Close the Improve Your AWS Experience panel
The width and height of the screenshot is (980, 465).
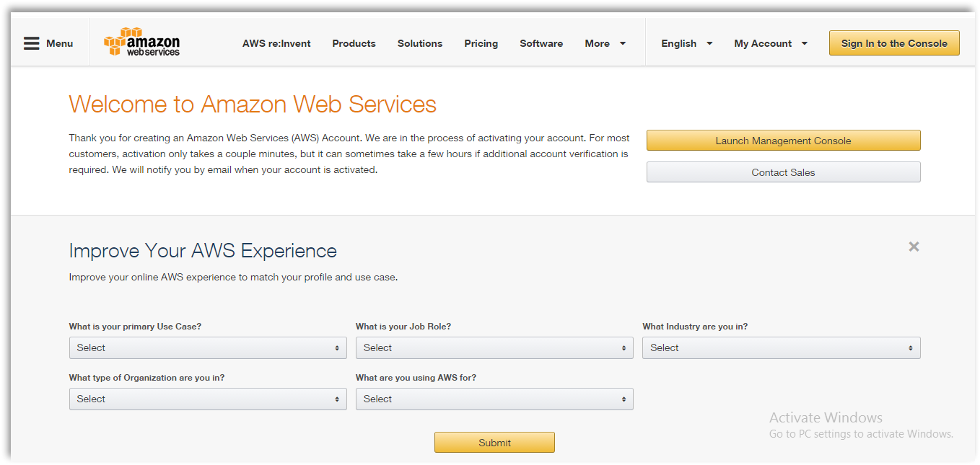(914, 247)
